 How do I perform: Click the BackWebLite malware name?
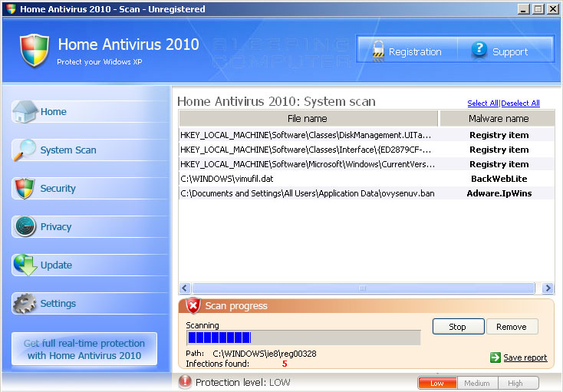coord(499,179)
